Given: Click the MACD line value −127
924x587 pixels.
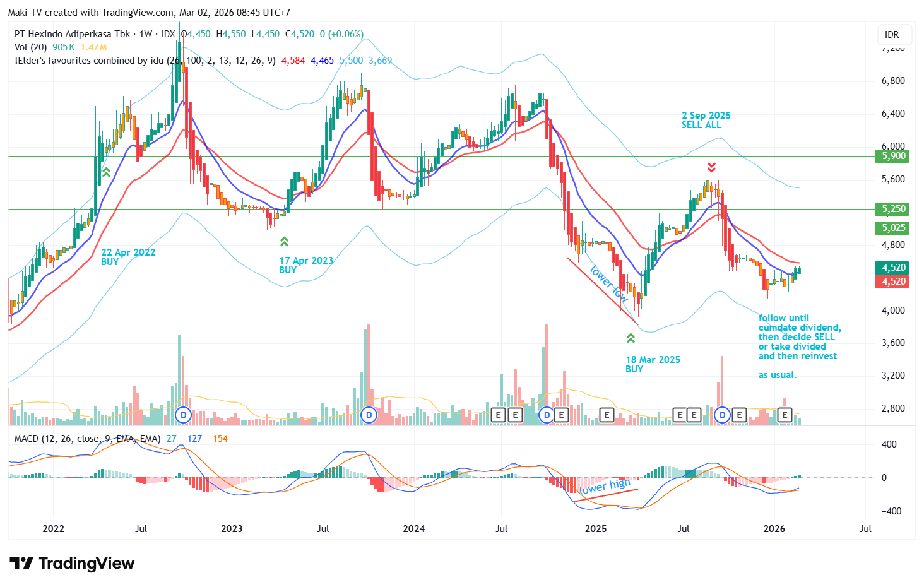Looking at the screenshot, I should (x=192, y=439).
